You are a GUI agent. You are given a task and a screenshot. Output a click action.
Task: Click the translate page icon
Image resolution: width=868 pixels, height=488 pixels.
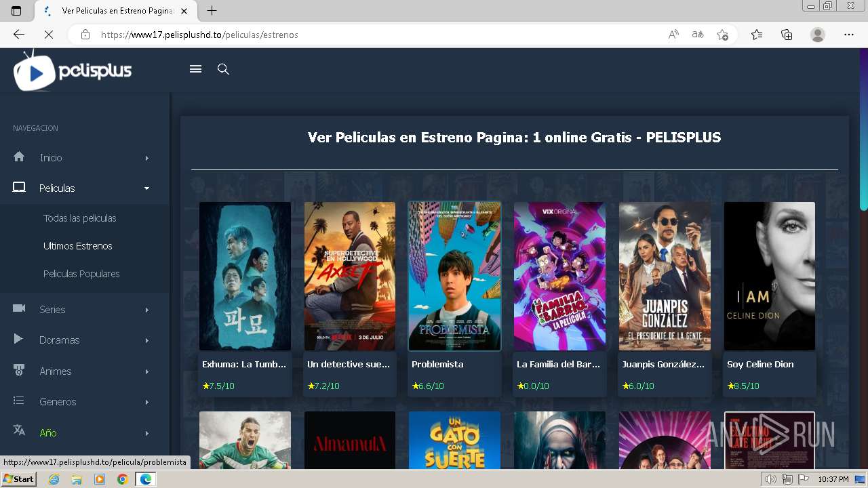coord(698,35)
